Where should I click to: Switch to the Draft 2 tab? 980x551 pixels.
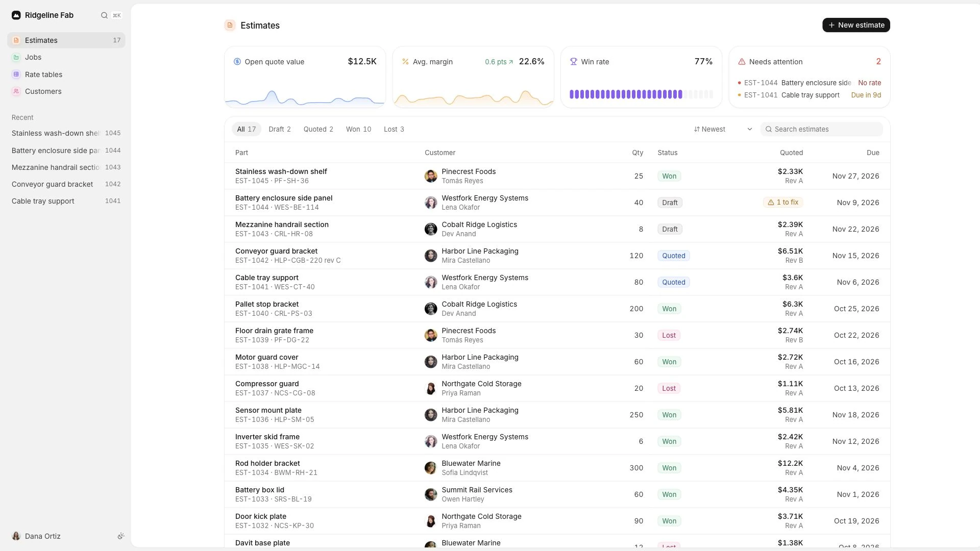click(x=280, y=129)
